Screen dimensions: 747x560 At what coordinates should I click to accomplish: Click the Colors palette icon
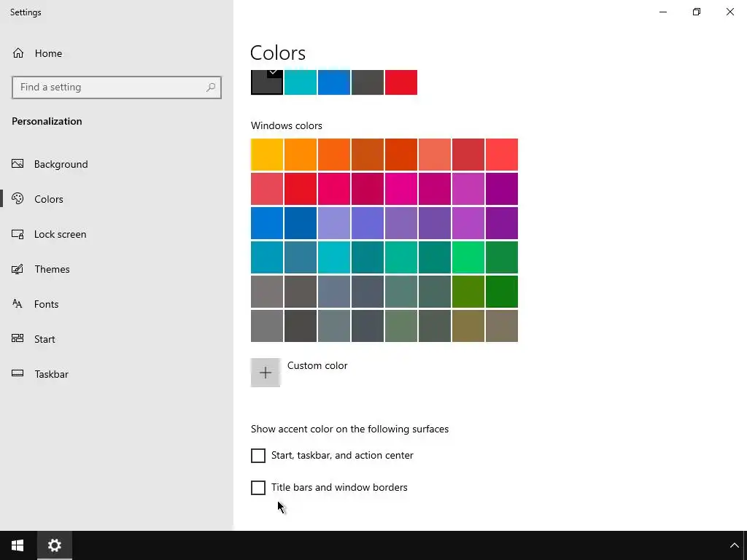tap(18, 199)
